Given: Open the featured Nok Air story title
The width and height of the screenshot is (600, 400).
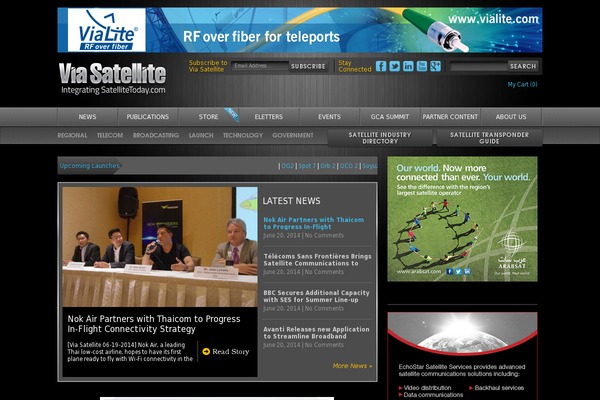Looking at the screenshot, I should (154, 324).
